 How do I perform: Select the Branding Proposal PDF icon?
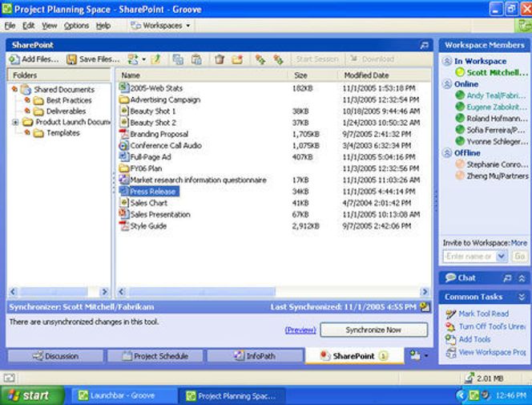[124, 134]
